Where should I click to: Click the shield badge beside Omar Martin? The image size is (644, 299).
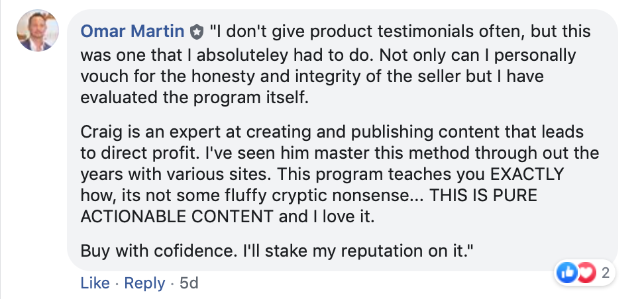point(197,31)
